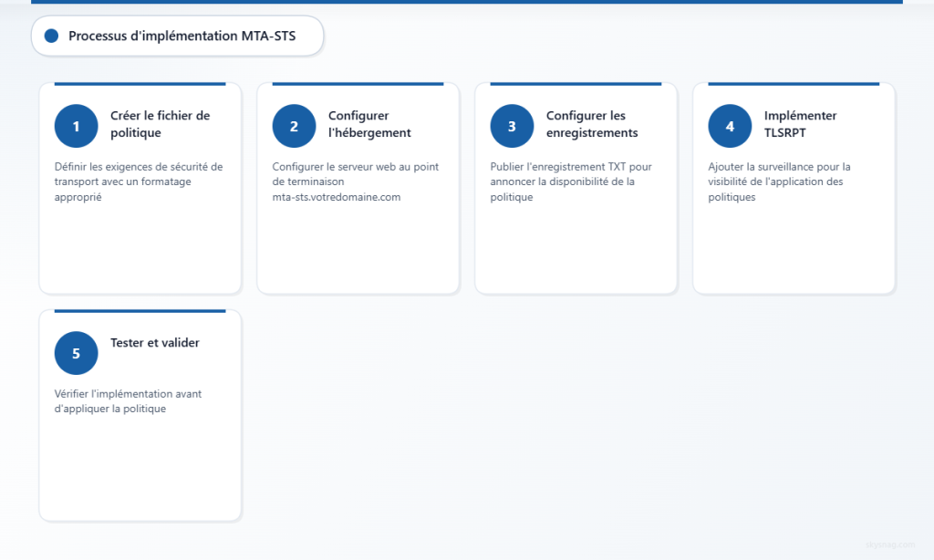934x560 pixels.
Task: Click the header 'Processus d'implémentation MTA-STS'
Action: (x=177, y=36)
